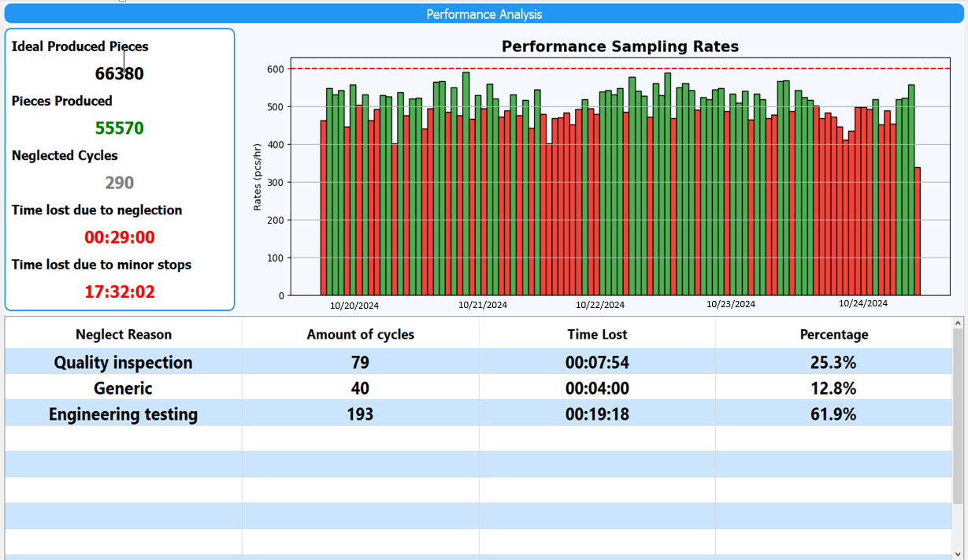Click the 00:07:54 time lost cell
This screenshot has width=968, height=560.
(597, 362)
